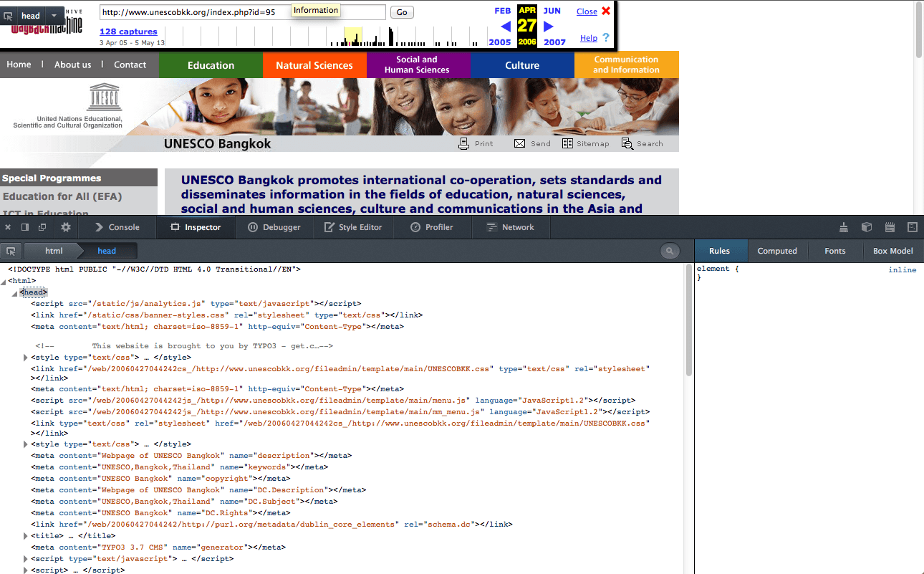Expand the title node
The width and height of the screenshot is (924, 574).
point(26,535)
